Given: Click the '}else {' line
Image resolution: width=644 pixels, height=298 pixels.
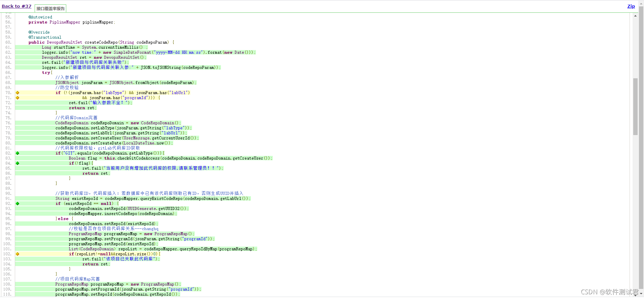Looking at the screenshot, I should pos(64,219).
